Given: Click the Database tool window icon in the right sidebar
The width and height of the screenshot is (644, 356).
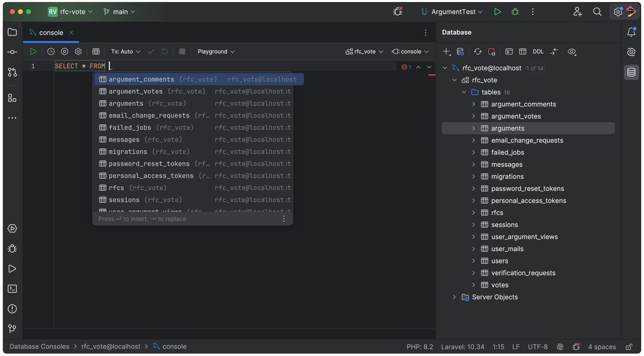Looking at the screenshot, I should (631, 72).
